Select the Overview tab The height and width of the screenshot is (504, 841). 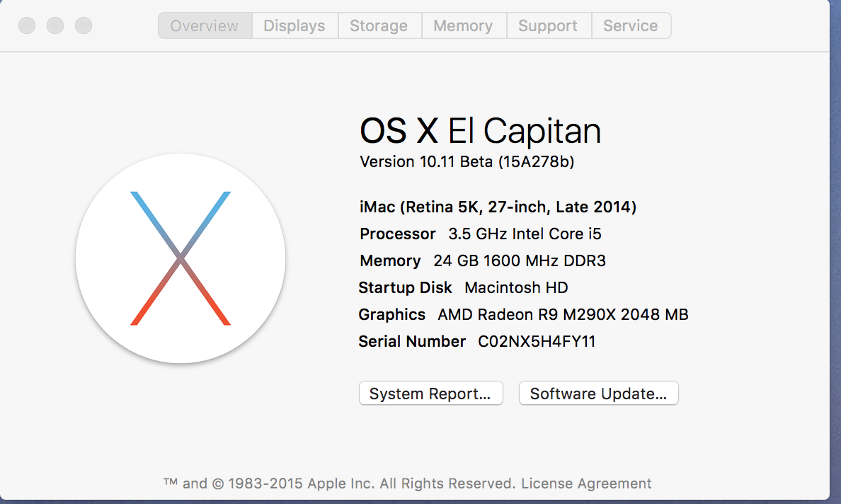tap(205, 26)
